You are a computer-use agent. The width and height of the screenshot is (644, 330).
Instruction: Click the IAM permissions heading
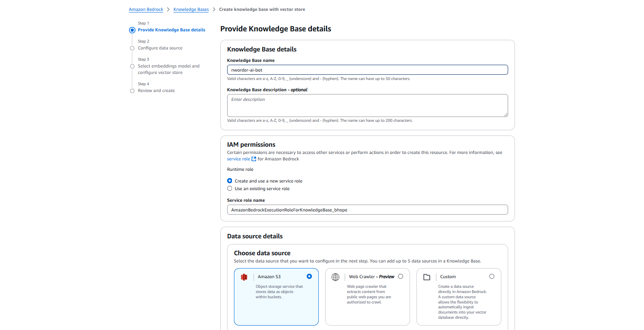point(251,145)
